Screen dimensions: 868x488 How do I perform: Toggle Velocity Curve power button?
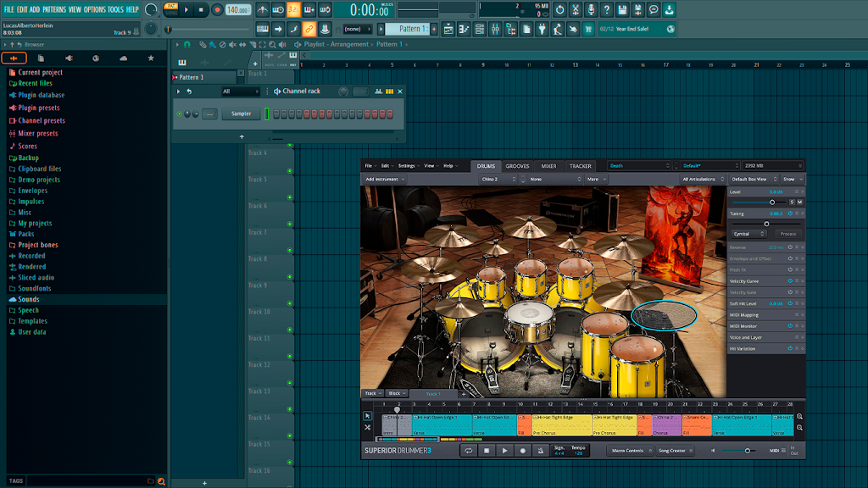[790, 281]
